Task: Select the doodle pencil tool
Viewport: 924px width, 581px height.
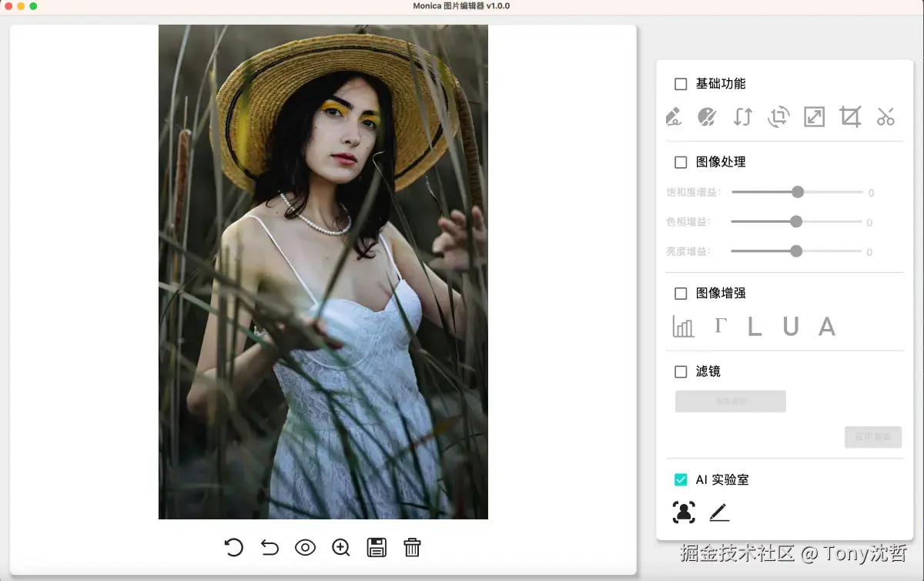Action: pyautogui.click(x=674, y=117)
